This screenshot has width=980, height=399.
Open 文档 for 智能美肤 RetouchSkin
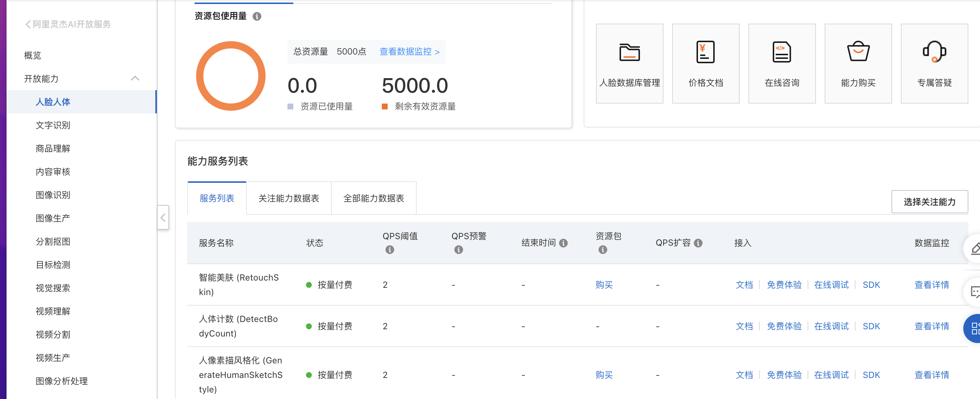point(744,285)
